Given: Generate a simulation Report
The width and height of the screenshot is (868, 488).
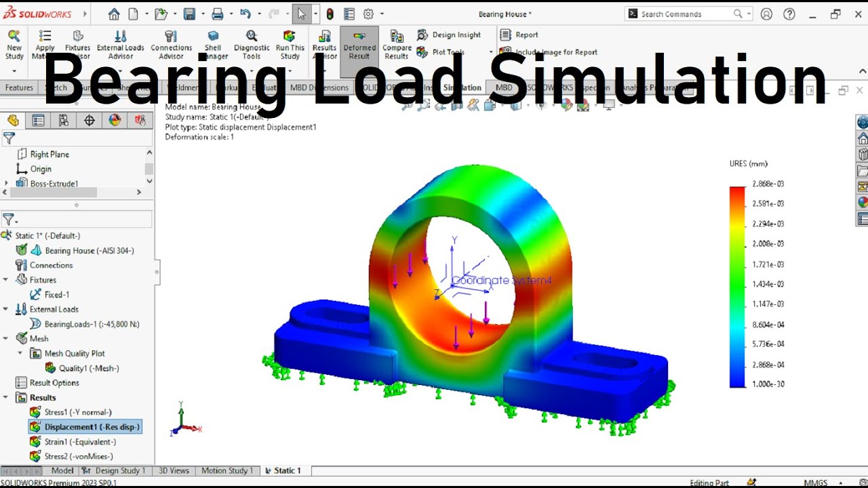Looking at the screenshot, I should tap(519, 35).
